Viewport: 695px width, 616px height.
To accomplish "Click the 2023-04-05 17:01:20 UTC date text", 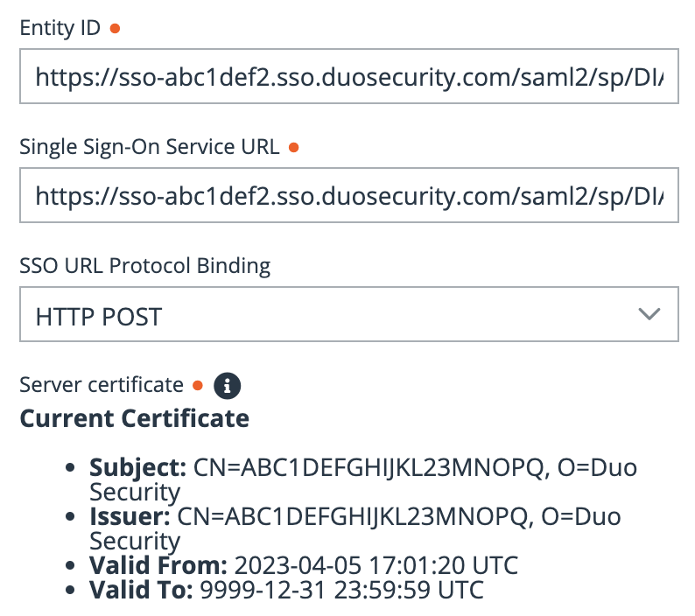I will (376, 564).
